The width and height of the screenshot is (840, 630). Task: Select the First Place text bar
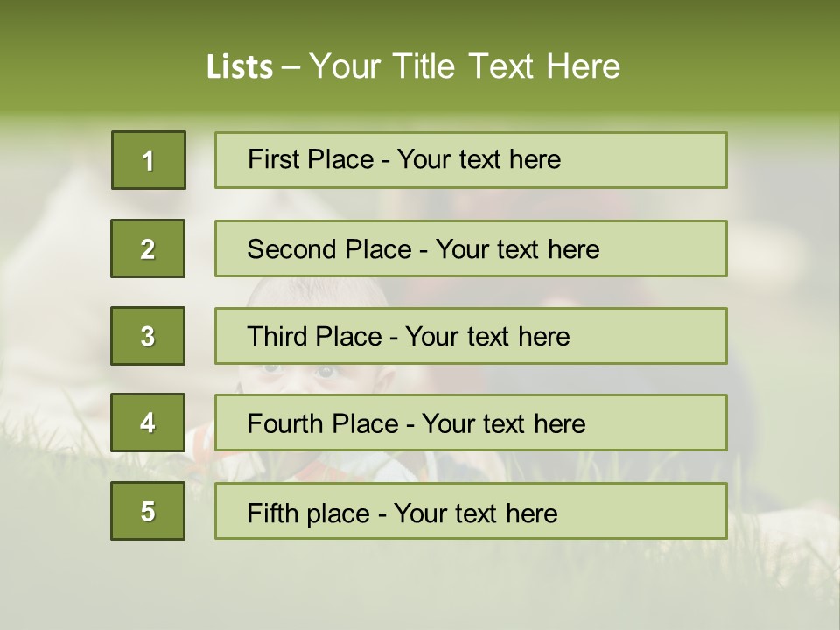pyautogui.click(x=471, y=160)
